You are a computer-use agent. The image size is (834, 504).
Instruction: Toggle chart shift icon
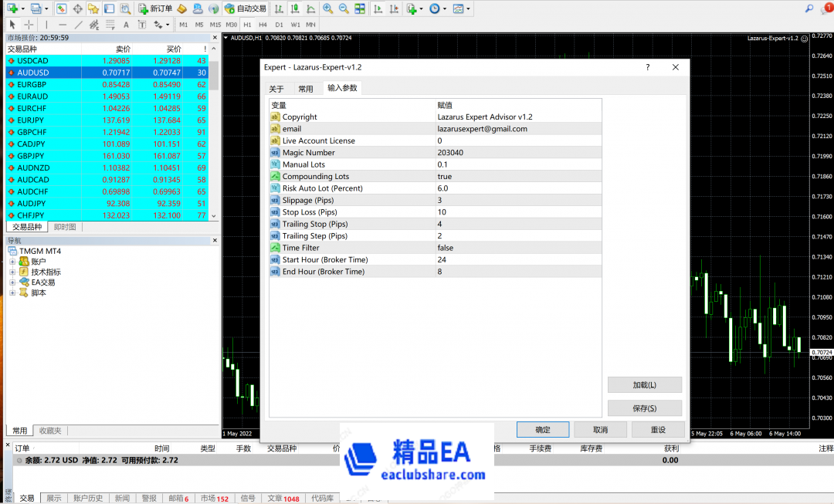tap(394, 8)
